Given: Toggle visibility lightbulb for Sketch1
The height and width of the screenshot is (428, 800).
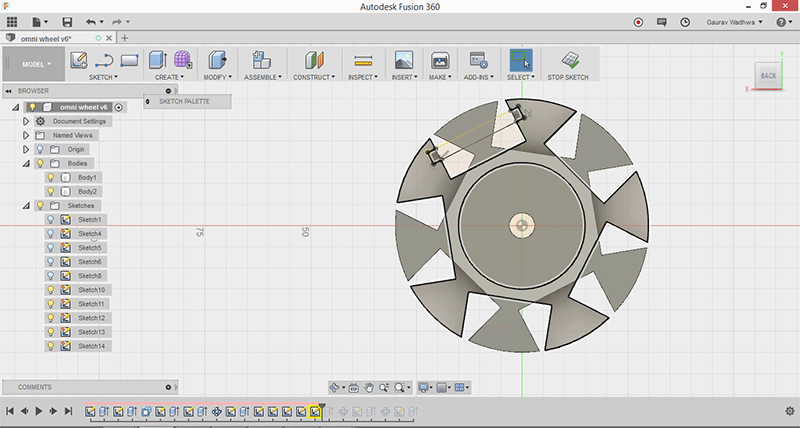Looking at the screenshot, I should click(x=51, y=219).
